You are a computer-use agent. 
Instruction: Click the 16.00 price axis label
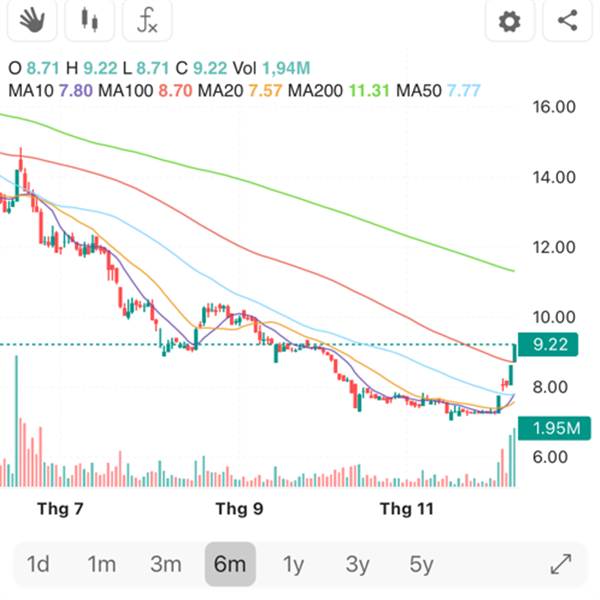pos(554,107)
